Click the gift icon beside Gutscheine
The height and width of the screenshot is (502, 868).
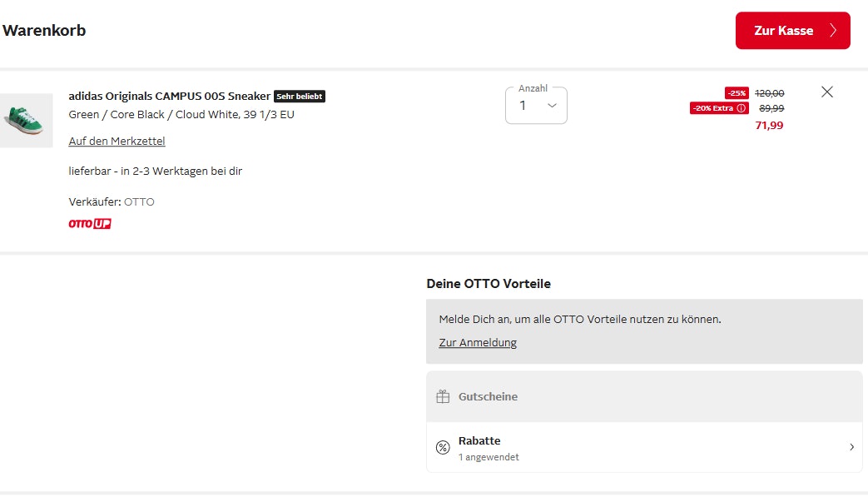pyautogui.click(x=443, y=397)
